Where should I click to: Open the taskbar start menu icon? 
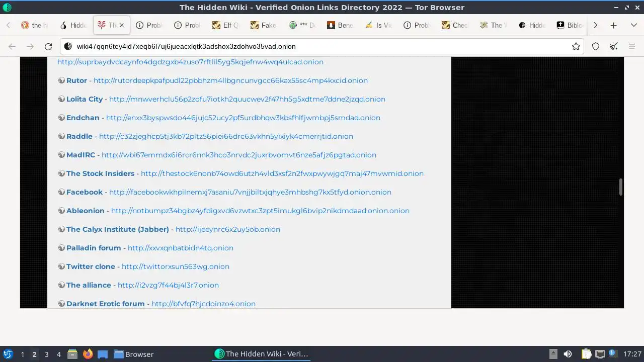pos(8,354)
